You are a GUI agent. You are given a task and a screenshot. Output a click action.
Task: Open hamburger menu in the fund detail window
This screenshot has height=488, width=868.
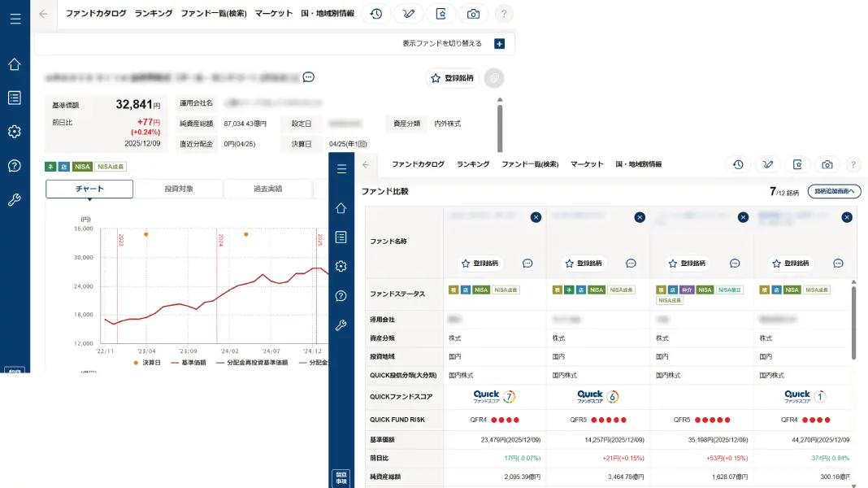15,19
